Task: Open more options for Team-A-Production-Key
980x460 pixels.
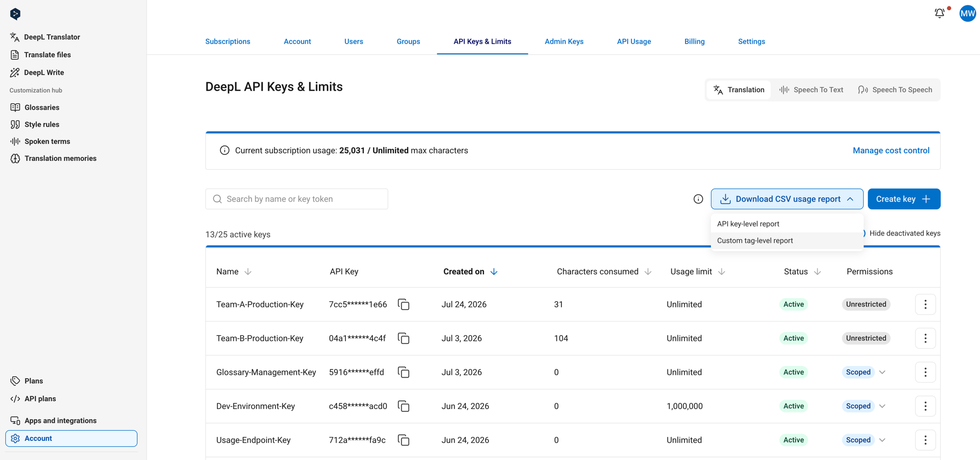Action: coord(925,304)
